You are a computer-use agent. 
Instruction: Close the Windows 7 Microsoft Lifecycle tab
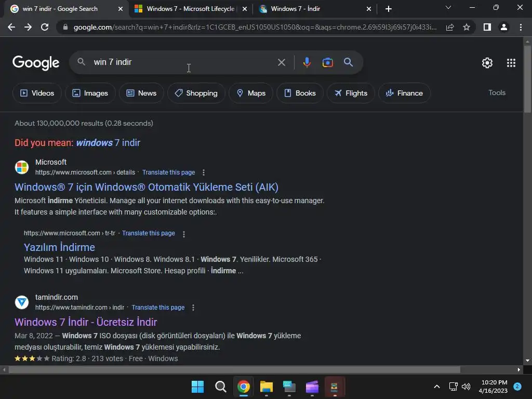click(245, 9)
